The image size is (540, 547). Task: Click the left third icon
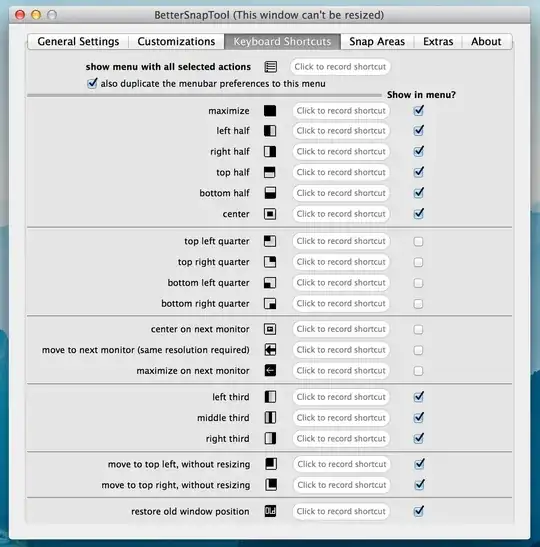[x=270, y=397]
